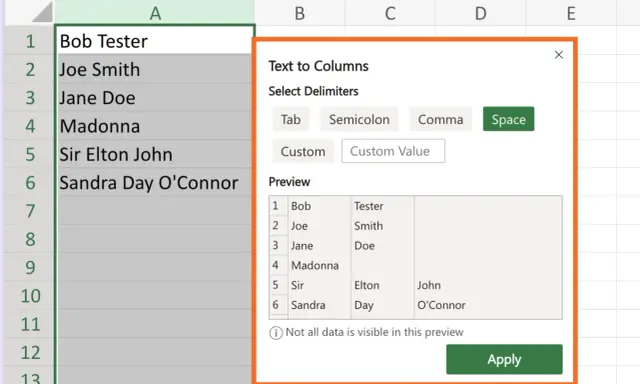640x384 pixels.
Task: Select column A header
Action: (x=155, y=13)
